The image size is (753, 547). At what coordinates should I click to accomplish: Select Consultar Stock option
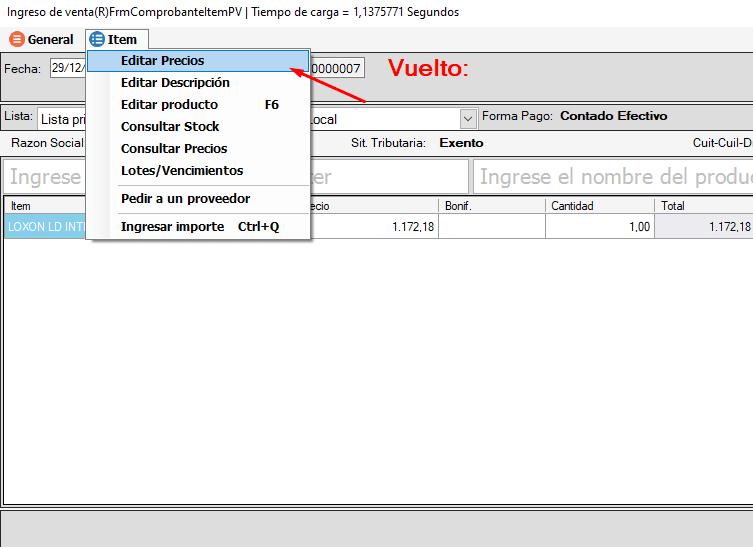coord(170,127)
